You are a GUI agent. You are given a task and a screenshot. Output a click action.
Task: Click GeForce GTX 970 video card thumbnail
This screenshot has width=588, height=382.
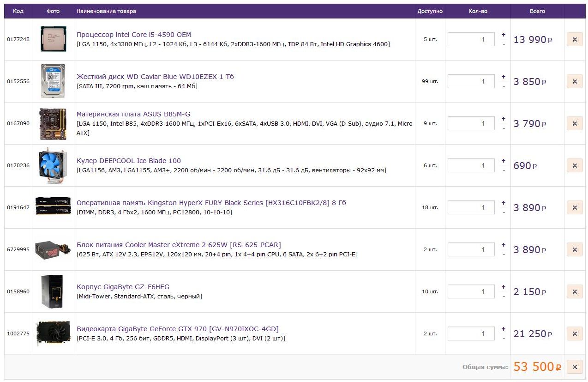pos(53,333)
